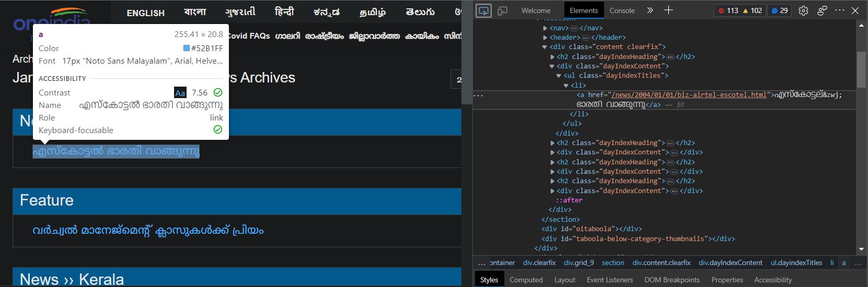Select div.clearfix in the breadcrumb
Image resolution: width=868 pixels, height=287 pixels.
[539, 263]
